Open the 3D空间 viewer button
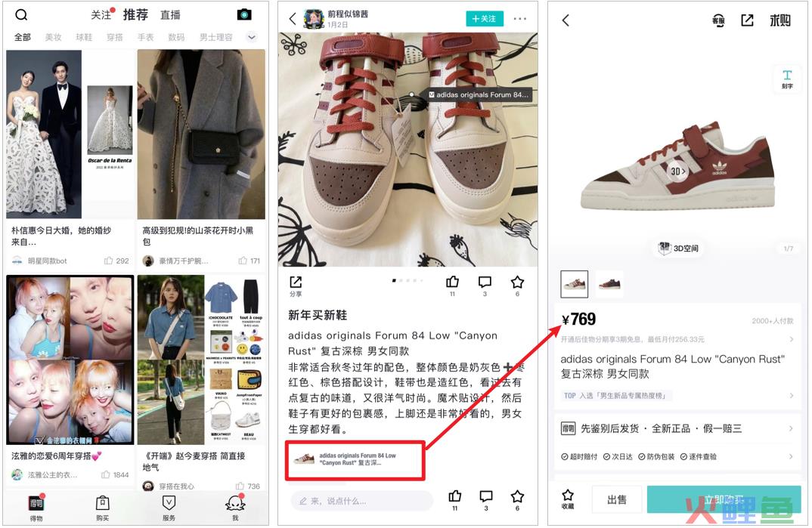Viewport: 812px width, 528px height. click(678, 249)
